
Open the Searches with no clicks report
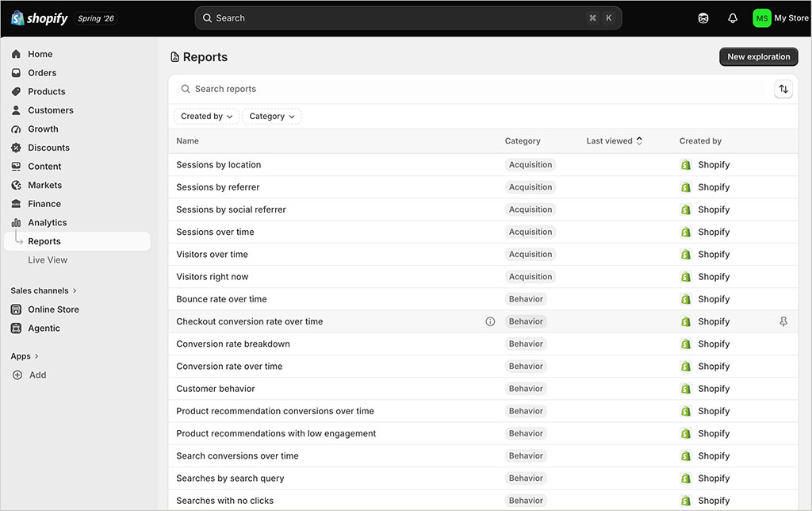[x=224, y=501]
